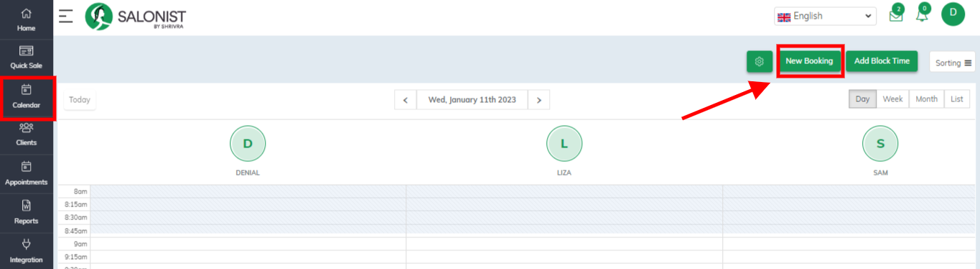Switch to List view
This screenshot has width=980, height=269.
click(x=957, y=99)
